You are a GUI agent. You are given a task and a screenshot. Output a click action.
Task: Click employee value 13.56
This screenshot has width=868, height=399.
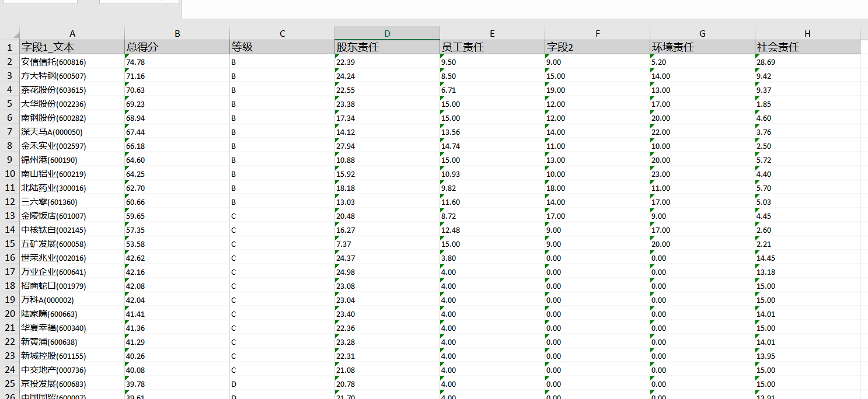(x=493, y=131)
